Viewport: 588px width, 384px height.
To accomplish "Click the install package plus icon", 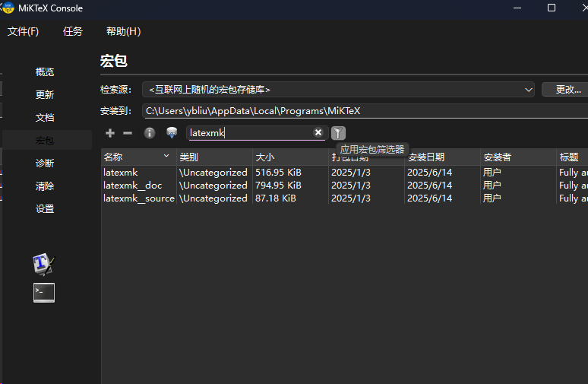I will [x=110, y=133].
